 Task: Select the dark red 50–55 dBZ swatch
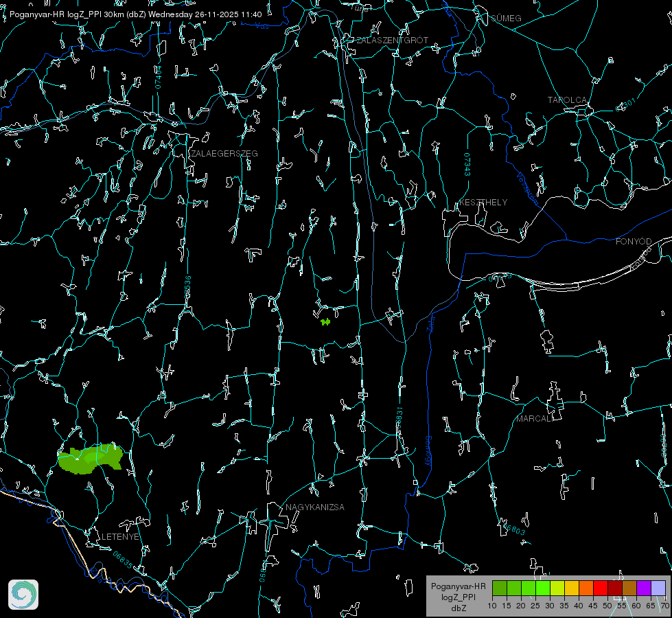615,588
